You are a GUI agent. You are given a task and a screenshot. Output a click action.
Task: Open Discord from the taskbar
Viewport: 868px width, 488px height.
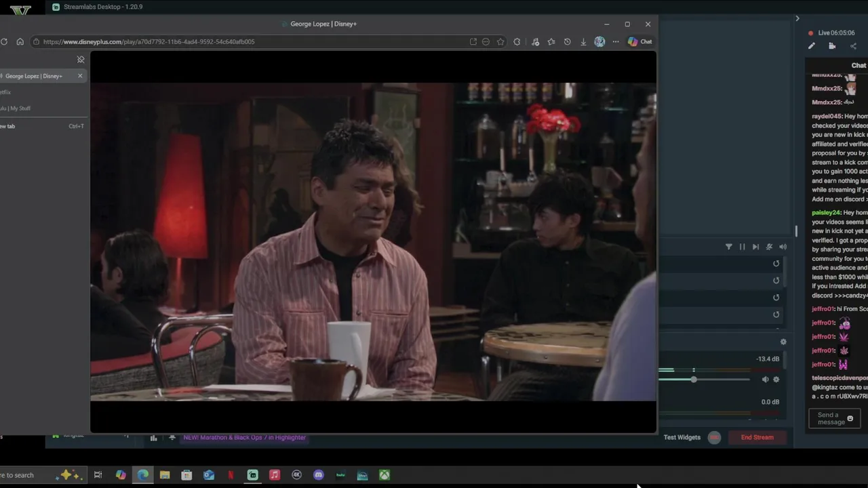point(319,475)
